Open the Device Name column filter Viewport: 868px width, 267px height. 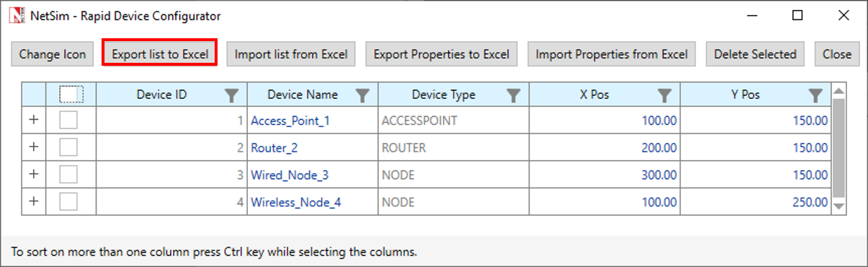point(363,95)
